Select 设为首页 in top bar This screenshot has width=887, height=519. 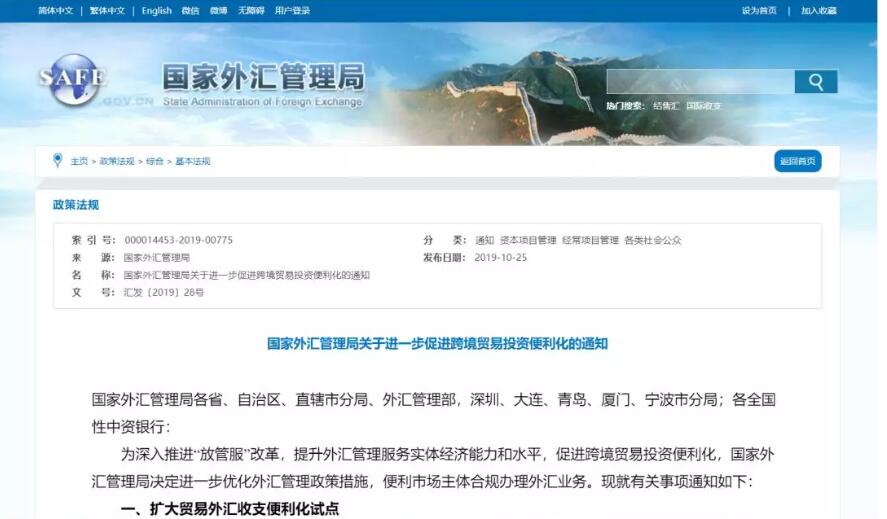pos(759,10)
